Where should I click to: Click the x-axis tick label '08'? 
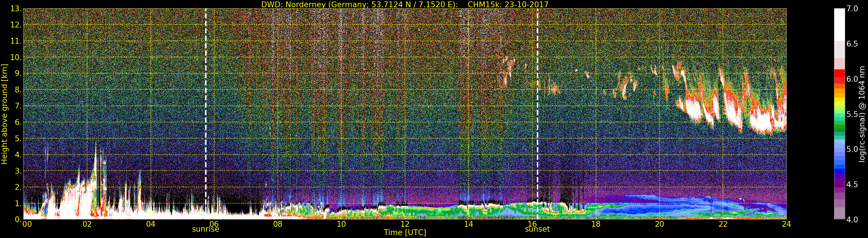(278, 224)
